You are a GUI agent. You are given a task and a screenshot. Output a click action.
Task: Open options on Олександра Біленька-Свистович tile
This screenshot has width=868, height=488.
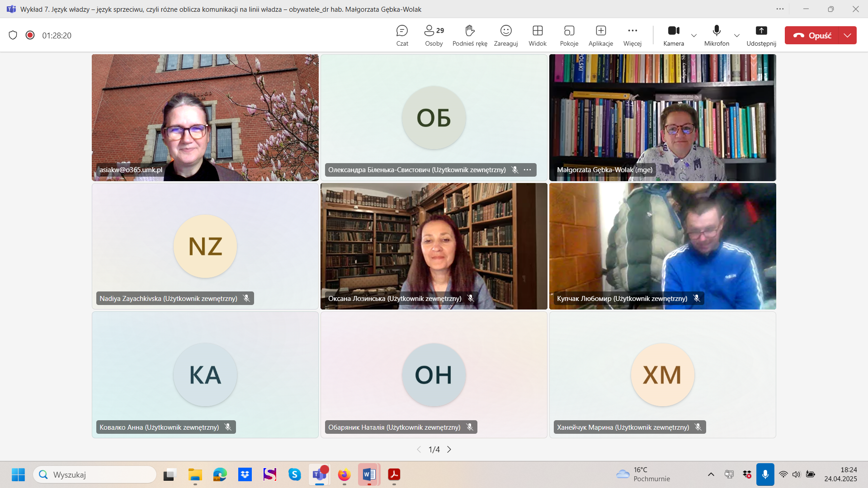pos(528,170)
